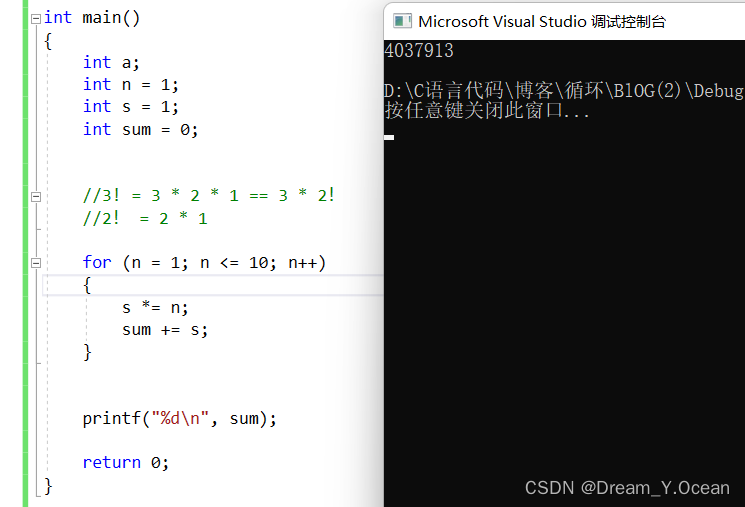Image resolution: width=745 pixels, height=507 pixels.
Task: Click the 按任意键关闭此窗口 message line
Action: pos(487,110)
